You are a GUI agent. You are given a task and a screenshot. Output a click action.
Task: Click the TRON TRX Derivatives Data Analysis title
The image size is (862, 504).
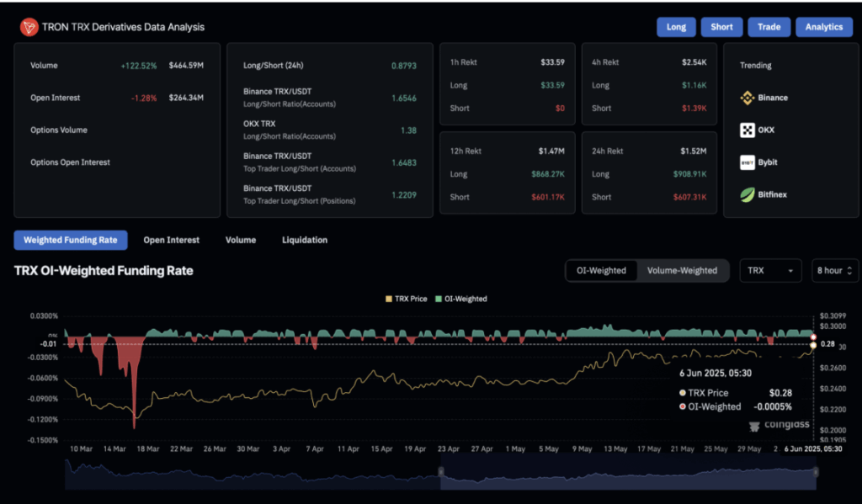tap(123, 27)
